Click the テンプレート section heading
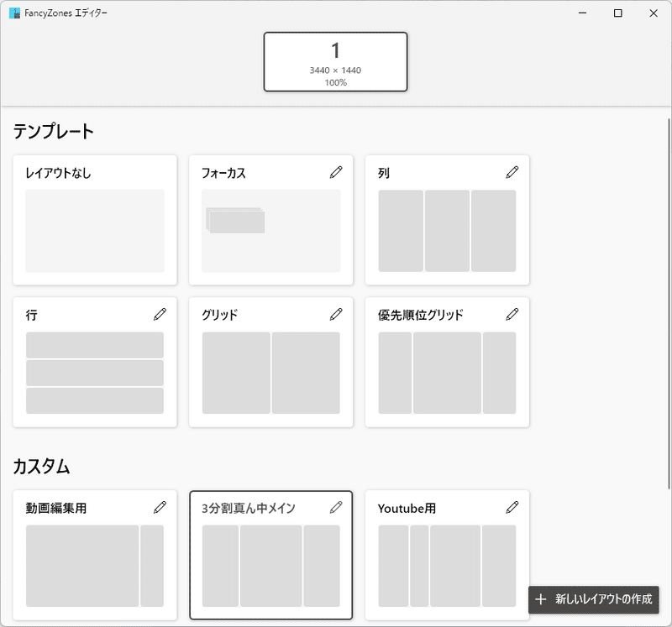Image resolution: width=672 pixels, height=627 pixels. pyautogui.click(x=53, y=131)
